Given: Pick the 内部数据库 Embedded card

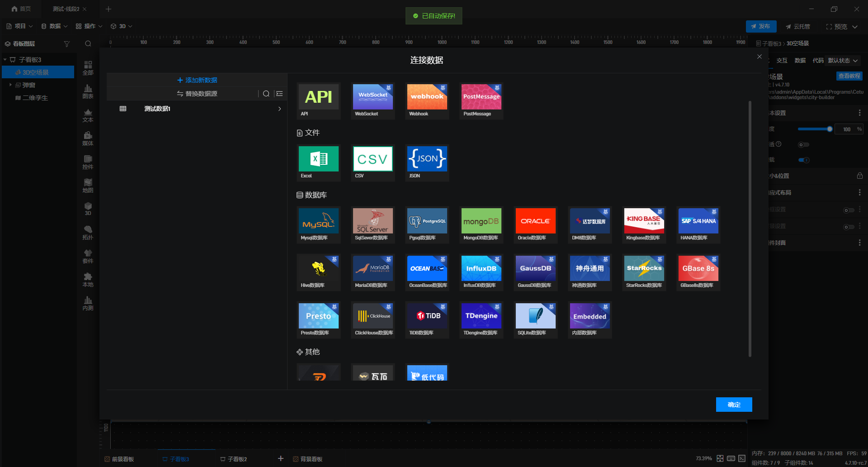Looking at the screenshot, I should click(590, 320).
